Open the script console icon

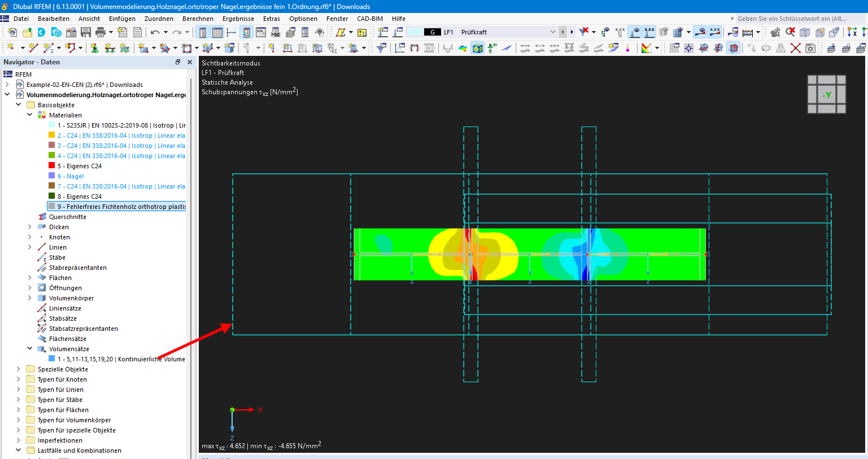261,32
